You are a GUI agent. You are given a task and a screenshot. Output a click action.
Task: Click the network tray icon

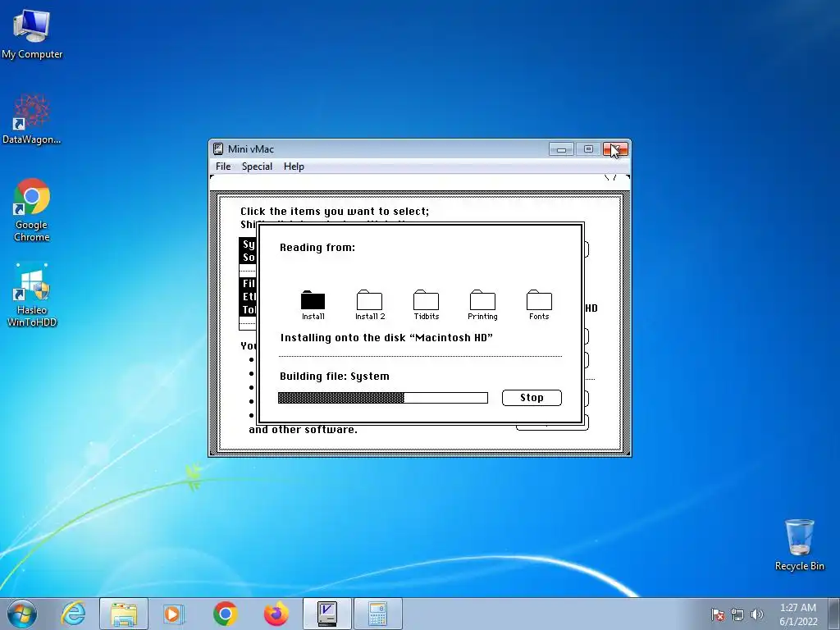pyautogui.click(x=737, y=614)
